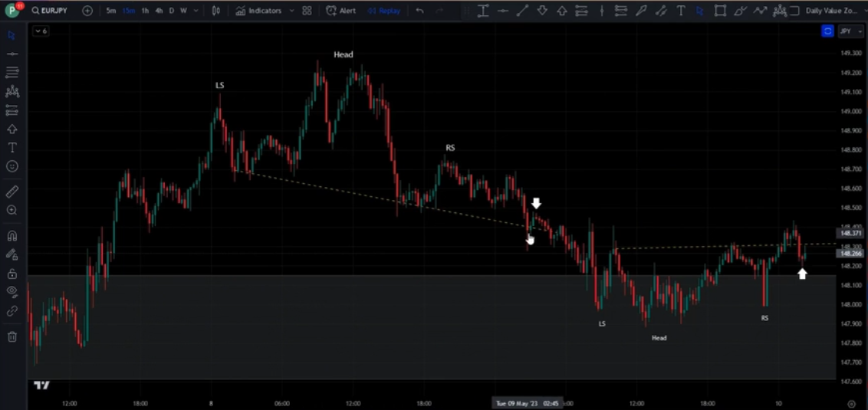The image size is (868, 410).
Task: Select the Text tool in left sidebar
Action: (x=12, y=148)
